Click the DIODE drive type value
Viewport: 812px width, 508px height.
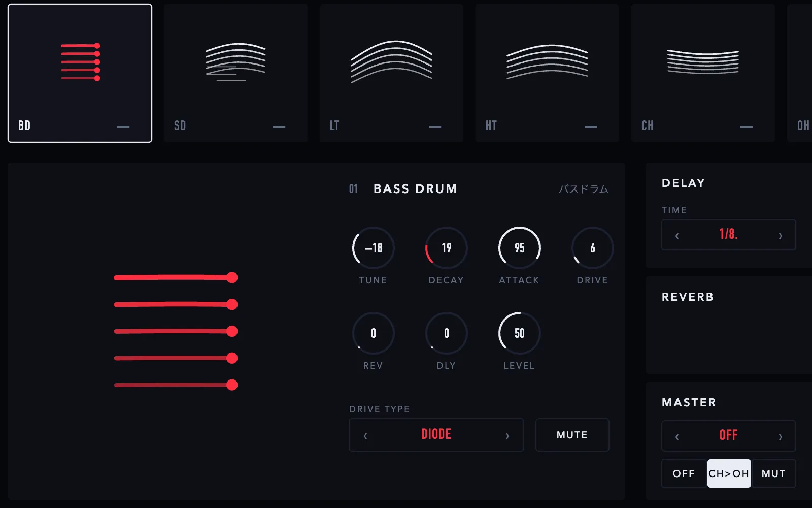[436, 434]
